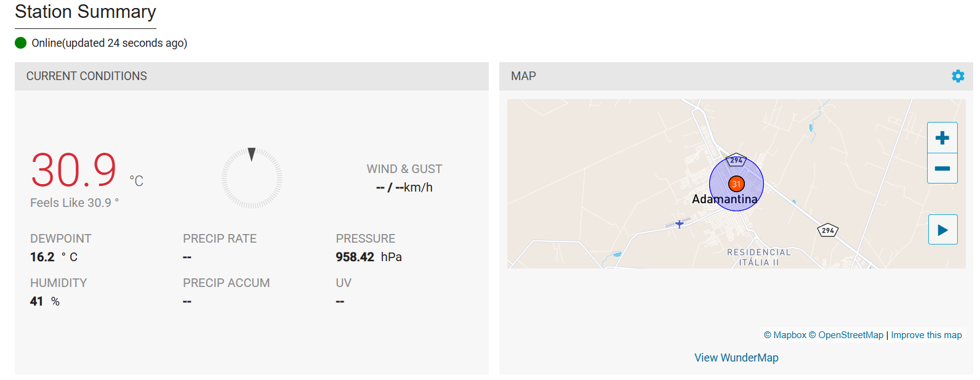Play the map animation

pyautogui.click(x=942, y=230)
